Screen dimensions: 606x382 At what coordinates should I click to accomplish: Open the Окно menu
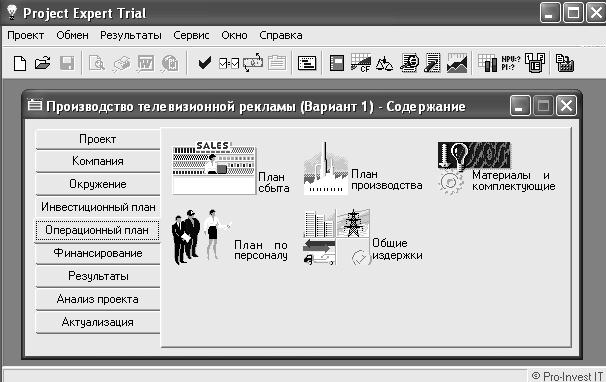click(234, 36)
